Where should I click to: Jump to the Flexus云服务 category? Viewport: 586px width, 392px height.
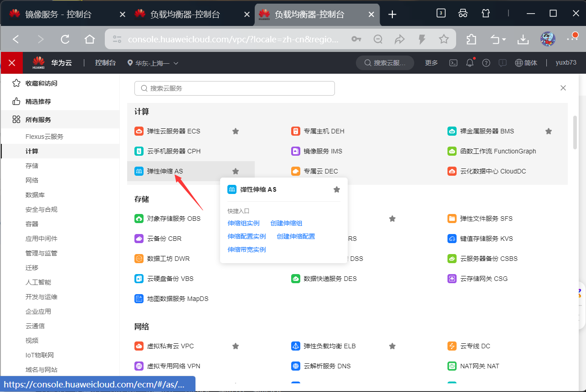(44, 137)
